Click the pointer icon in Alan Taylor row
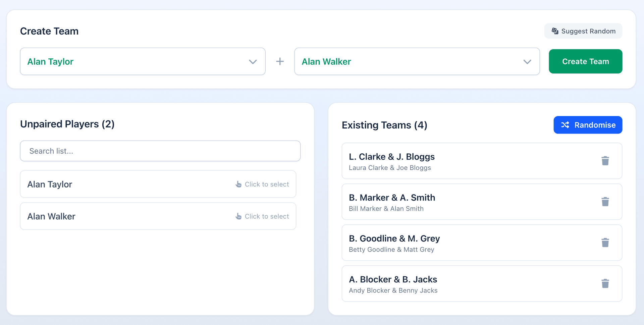The width and height of the screenshot is (644, 325). (238, 184)
